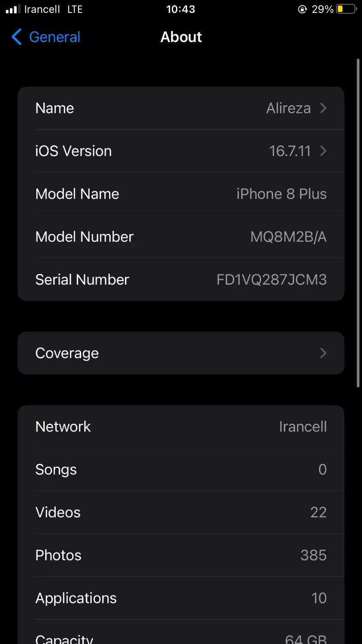Tap the Model Name row
The width and height of the screenshot is (362, 644).
point(181,194)
